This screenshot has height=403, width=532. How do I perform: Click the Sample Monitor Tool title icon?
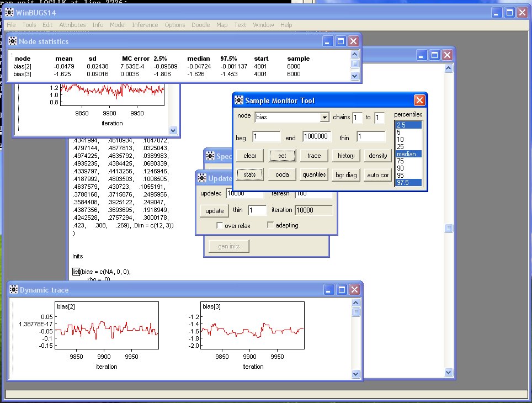click(239, 100)
